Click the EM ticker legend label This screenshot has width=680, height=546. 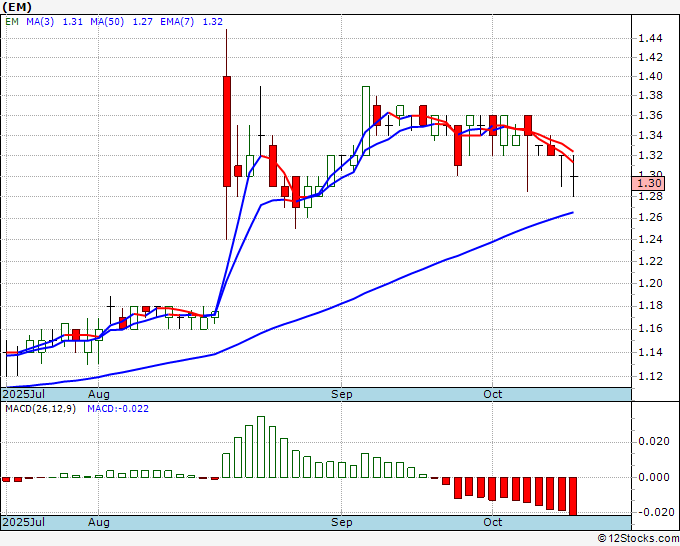pos(12,22)
